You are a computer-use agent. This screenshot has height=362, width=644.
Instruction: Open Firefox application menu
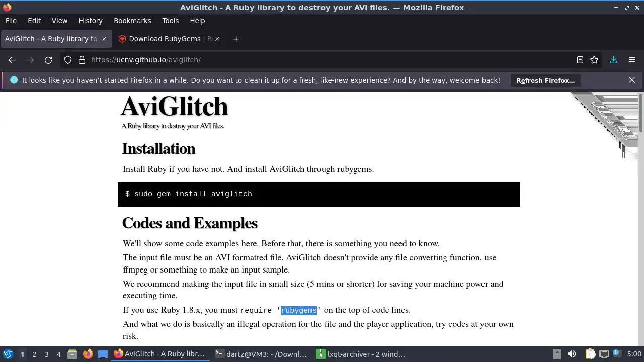632,60
